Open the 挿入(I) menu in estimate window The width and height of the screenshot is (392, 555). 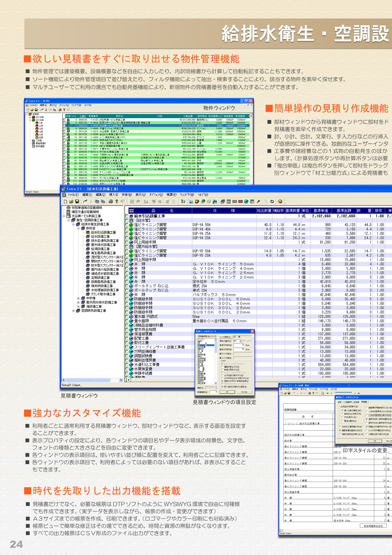coord(113,195)
